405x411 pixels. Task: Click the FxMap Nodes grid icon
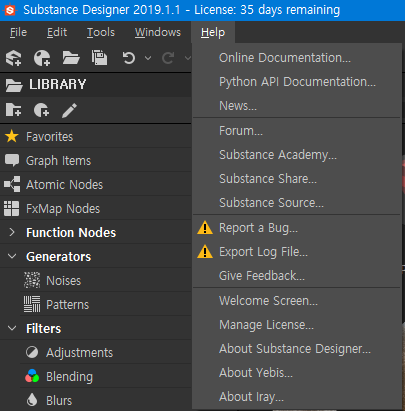coord(12,209)
